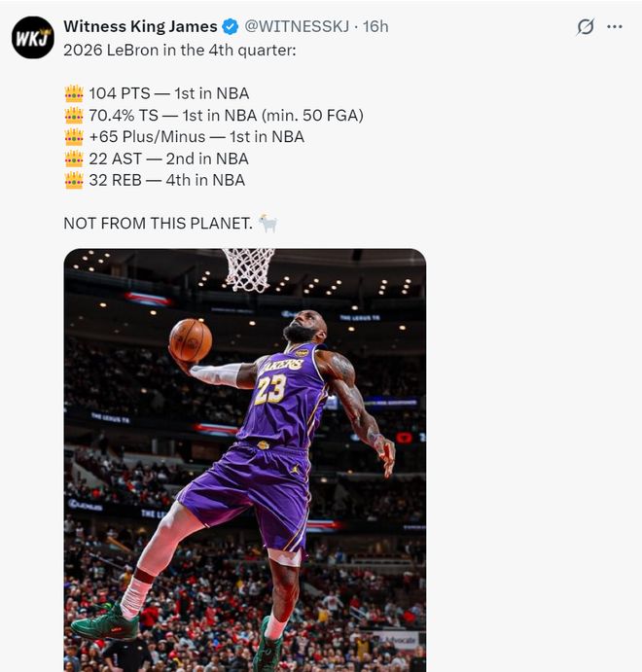Click the crown emoji beside 104 PTS
Viewport: 642px width, 672px height.
tap(74, 93)
